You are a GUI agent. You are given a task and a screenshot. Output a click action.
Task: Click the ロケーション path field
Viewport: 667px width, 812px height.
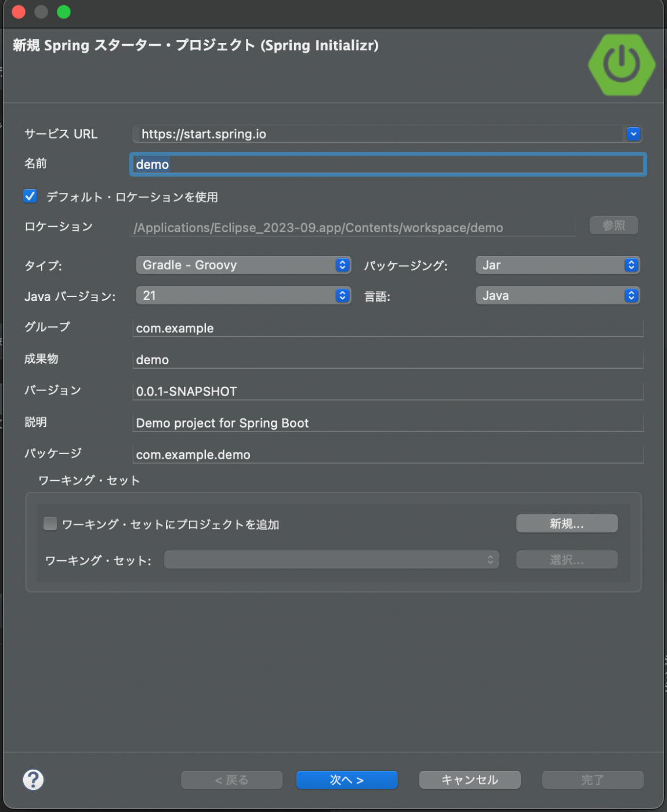pyautogui.click(x=354, y=227)
